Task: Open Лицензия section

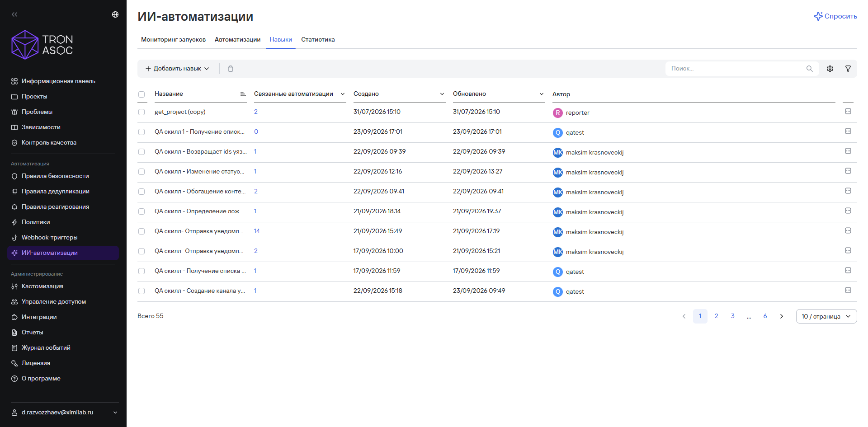Action: [x=36, y=363]
